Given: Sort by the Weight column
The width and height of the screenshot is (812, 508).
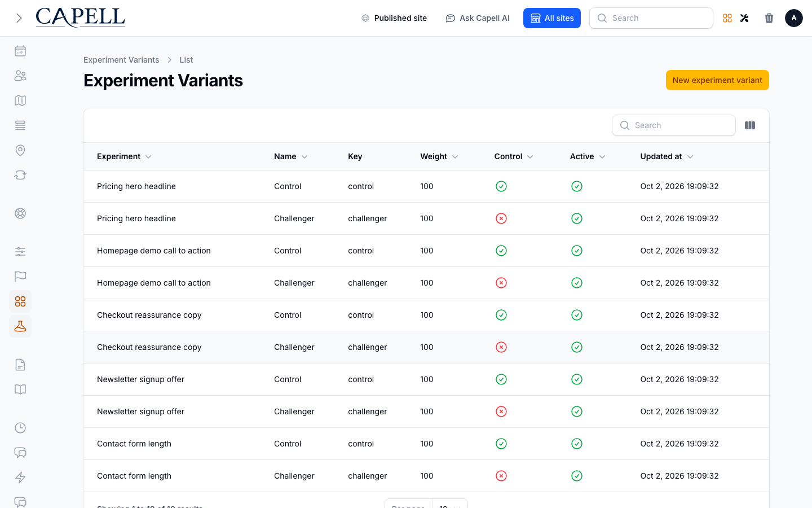Looking at the screenshot, I should tap(439, 156).
